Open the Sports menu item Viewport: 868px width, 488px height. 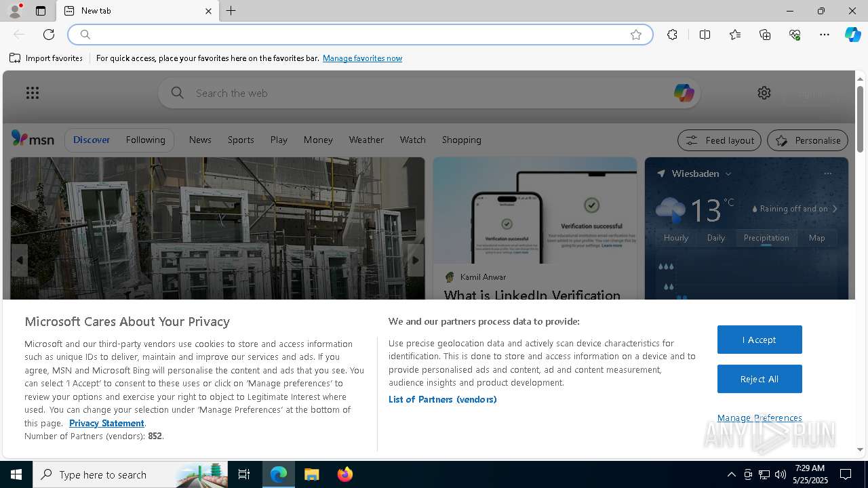click(x=241, y=140)
